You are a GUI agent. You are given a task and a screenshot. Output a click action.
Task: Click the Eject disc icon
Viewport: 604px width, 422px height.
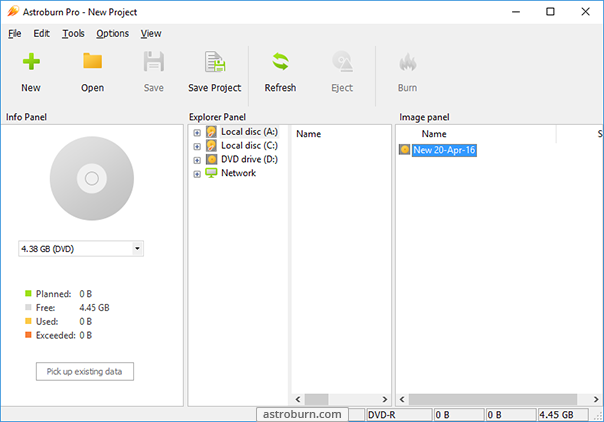pyautogui.click(x=342, y=62)
